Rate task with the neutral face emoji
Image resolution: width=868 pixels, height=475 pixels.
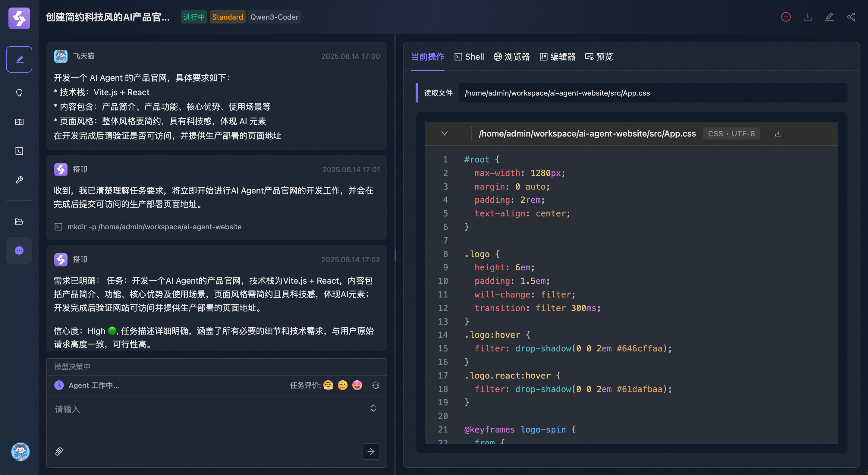342,385
